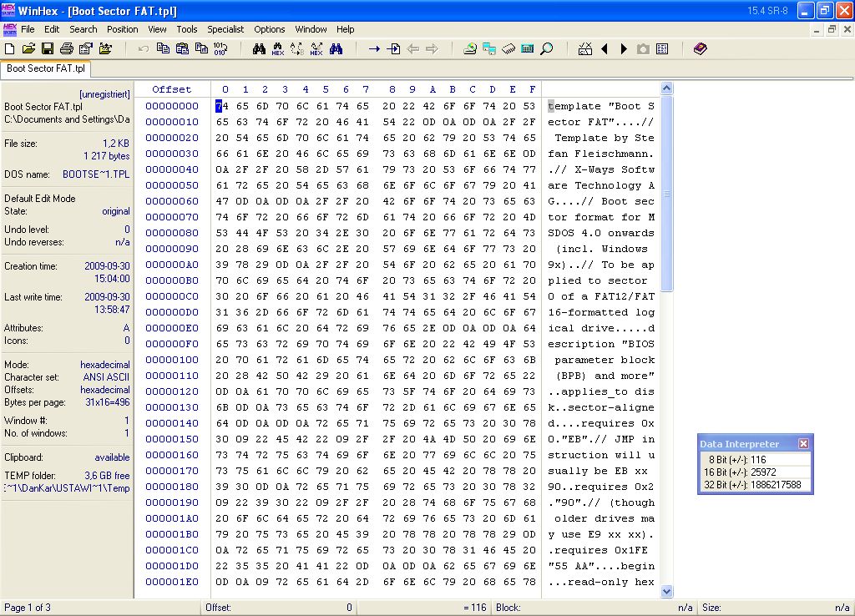Click the print icon in the toolbar
This screenshot has width=855, height=616.
coord(67,49)
